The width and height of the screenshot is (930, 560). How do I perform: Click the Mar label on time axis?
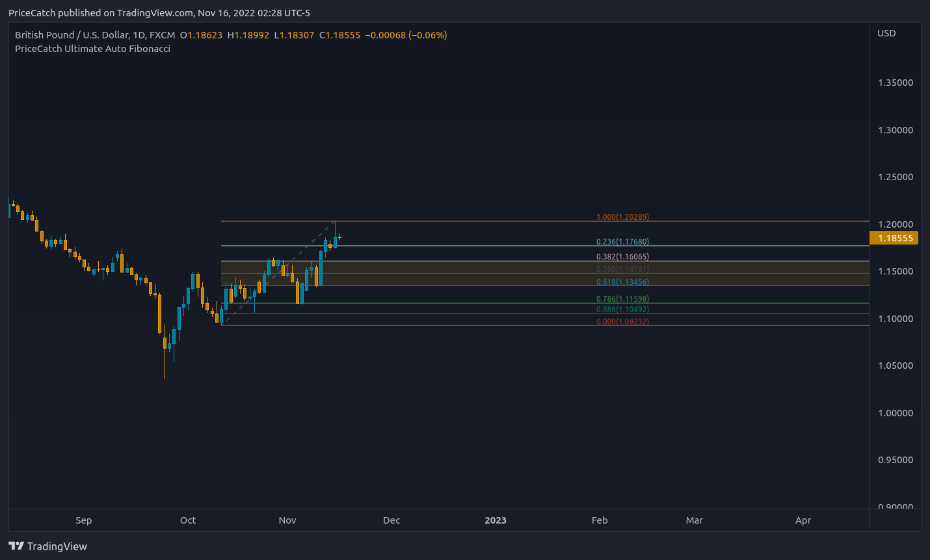pyautogui.click(x=695, y=520)
